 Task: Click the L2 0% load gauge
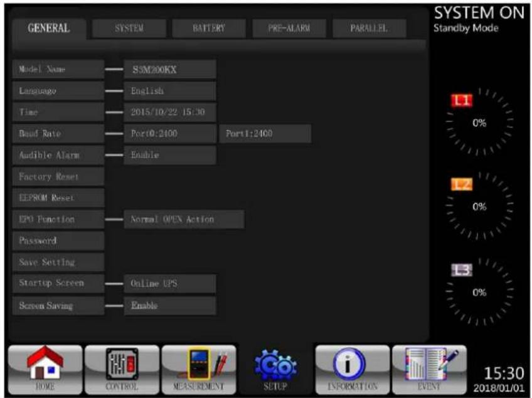click(x=480, y=206)
